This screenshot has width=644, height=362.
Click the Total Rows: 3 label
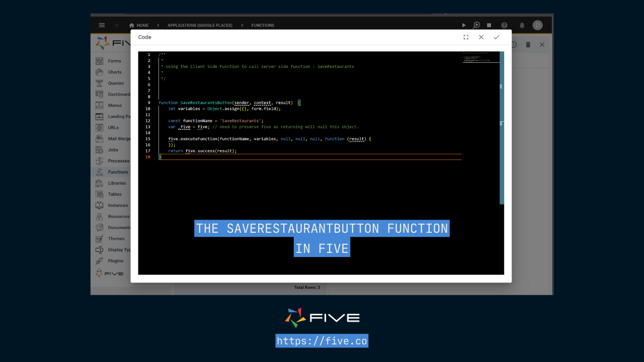pyautogui.click(x=307, y=288)
